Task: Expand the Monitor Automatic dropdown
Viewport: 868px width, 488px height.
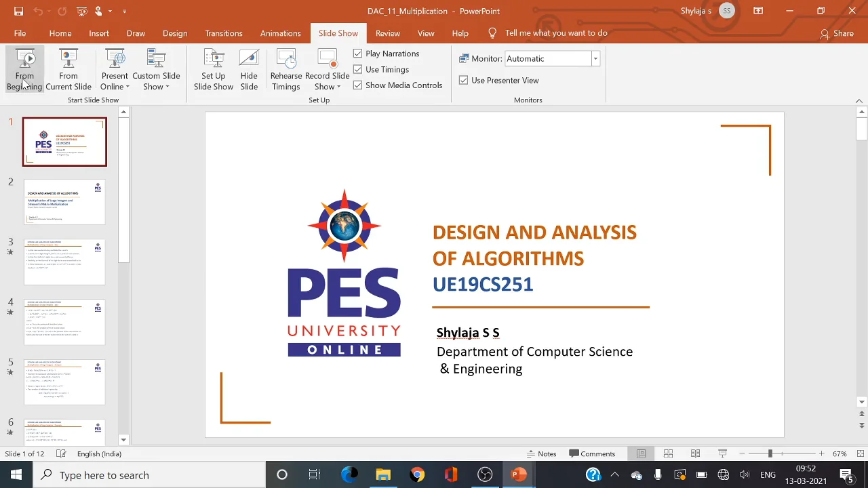Action: (595, 59)
